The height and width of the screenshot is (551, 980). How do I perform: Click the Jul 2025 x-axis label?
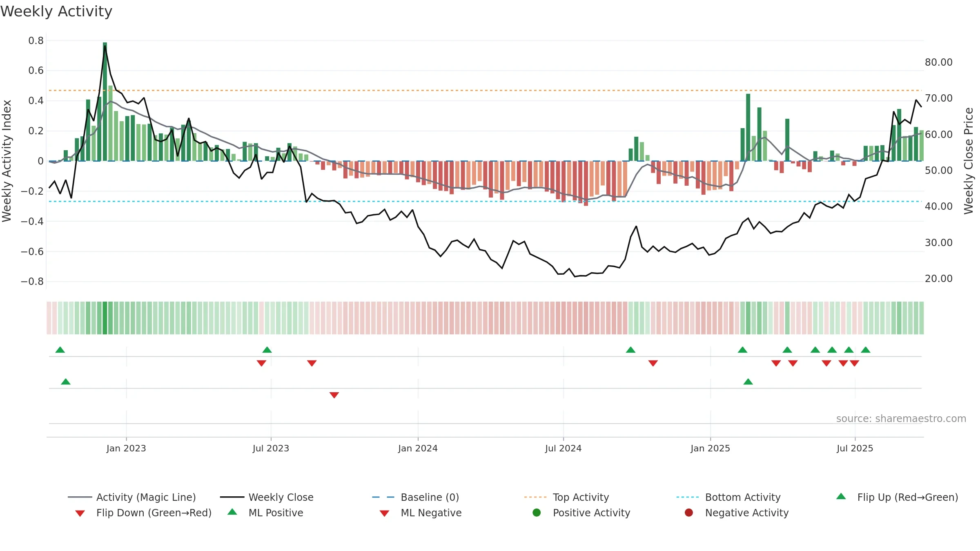(x=855, y=448)
